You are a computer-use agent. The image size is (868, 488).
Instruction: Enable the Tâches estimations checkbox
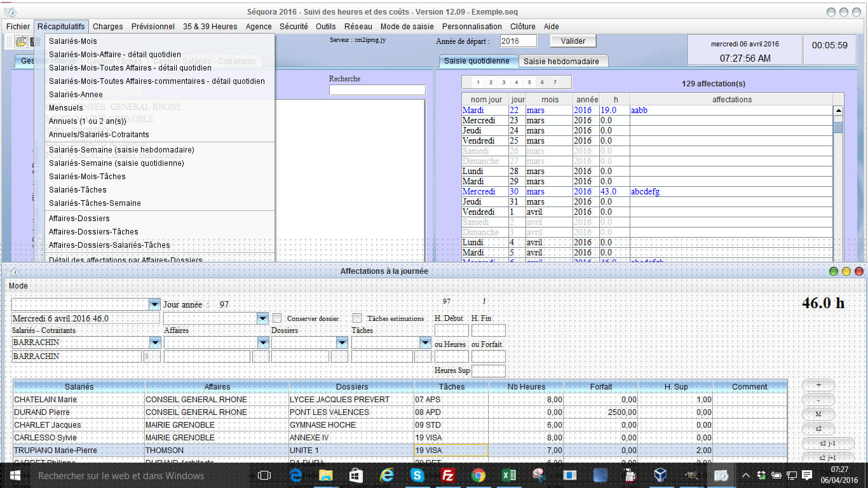357,318
